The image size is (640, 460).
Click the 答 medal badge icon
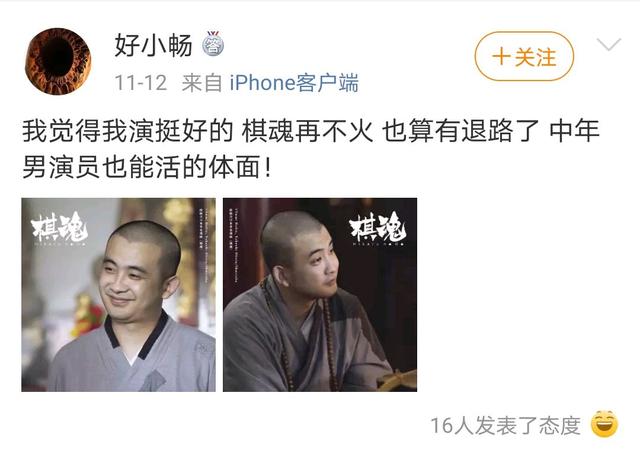213,44
